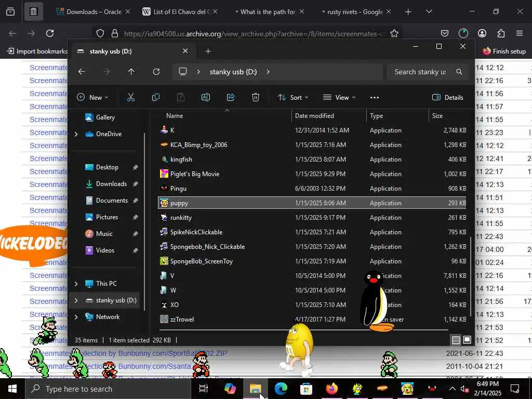Screen dimensions: 532x399
Task: Switch to details list view icon in status bar
Action: pos(456,340)
